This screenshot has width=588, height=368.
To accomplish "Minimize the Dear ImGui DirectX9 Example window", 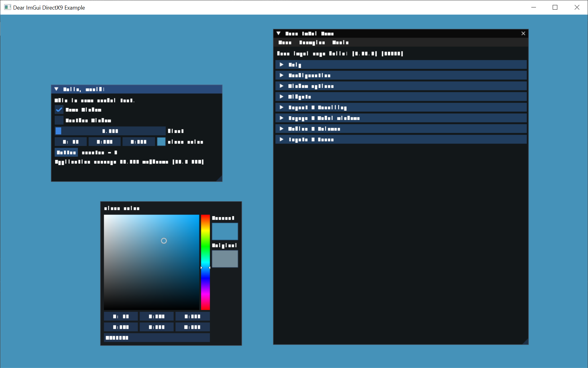I will point(533,7).
